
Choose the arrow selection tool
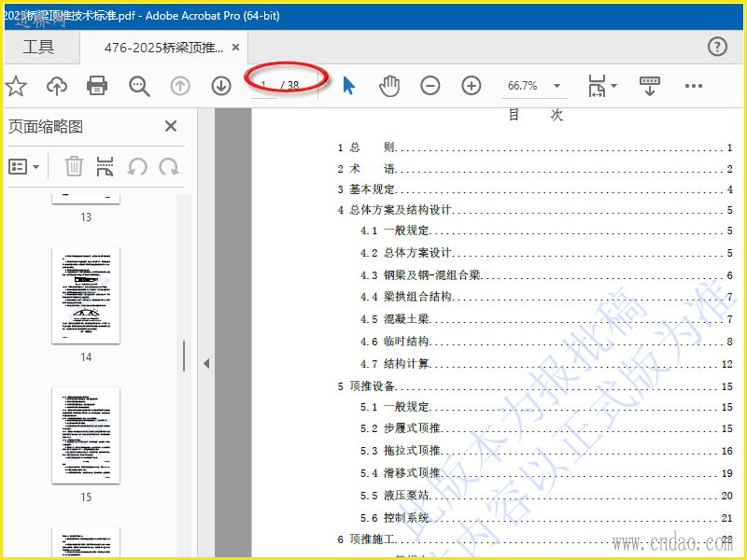[x=348, y=86]
